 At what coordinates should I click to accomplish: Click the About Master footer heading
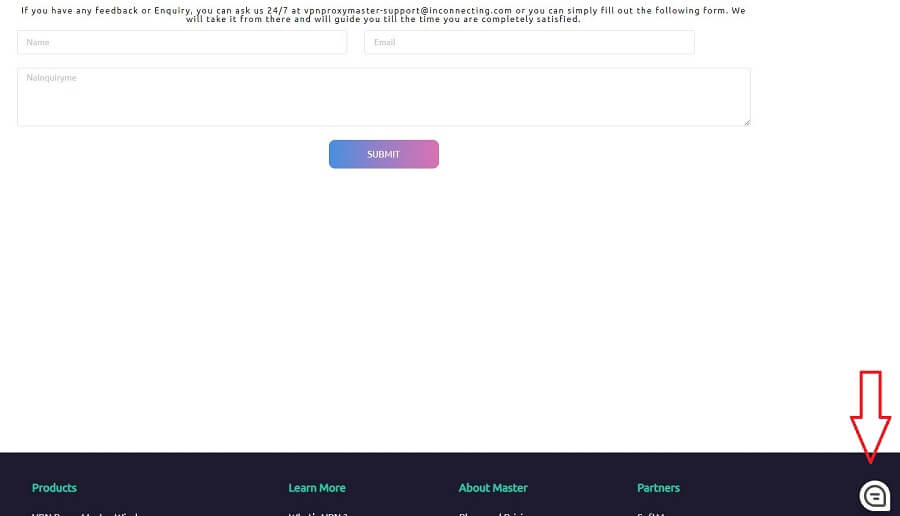[x=493, y=488]
